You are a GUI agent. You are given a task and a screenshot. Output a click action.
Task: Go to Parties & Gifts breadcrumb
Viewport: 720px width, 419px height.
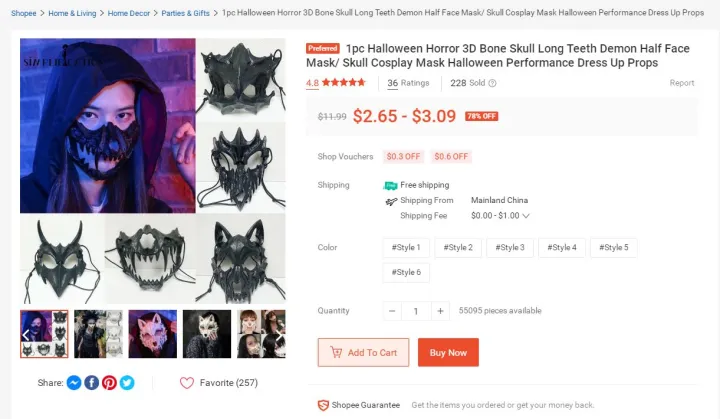185,13
